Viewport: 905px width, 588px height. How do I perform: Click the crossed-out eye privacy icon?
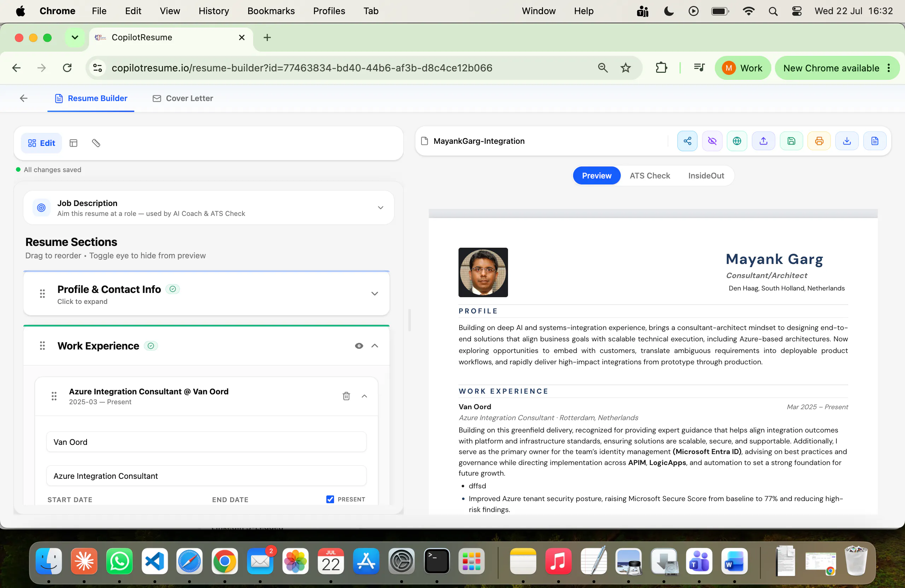click(712, 141)
